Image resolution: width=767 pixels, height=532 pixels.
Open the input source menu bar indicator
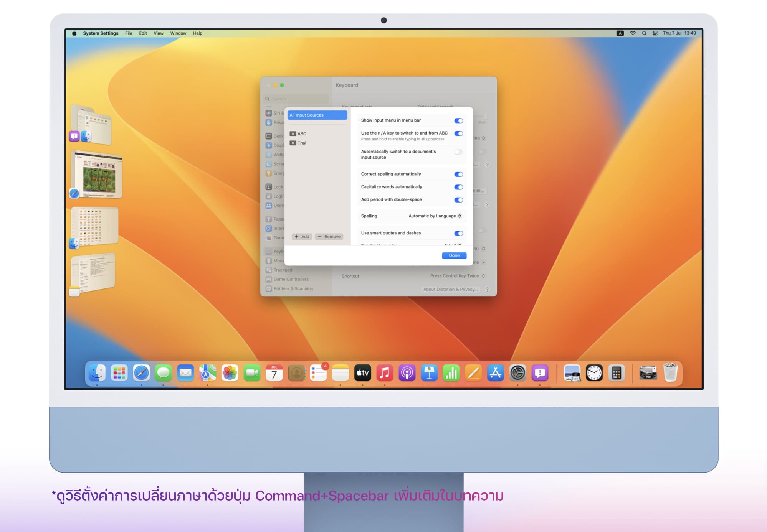[620, 33]
